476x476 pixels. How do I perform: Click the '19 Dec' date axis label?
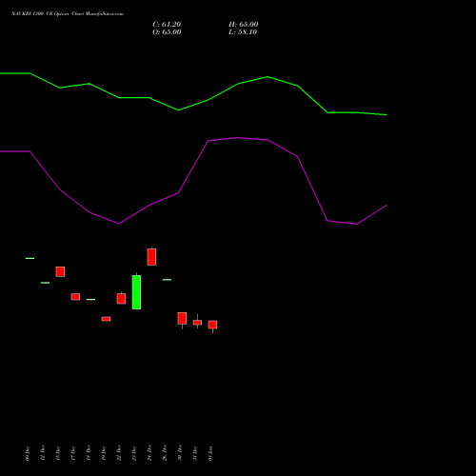(104, 453)
